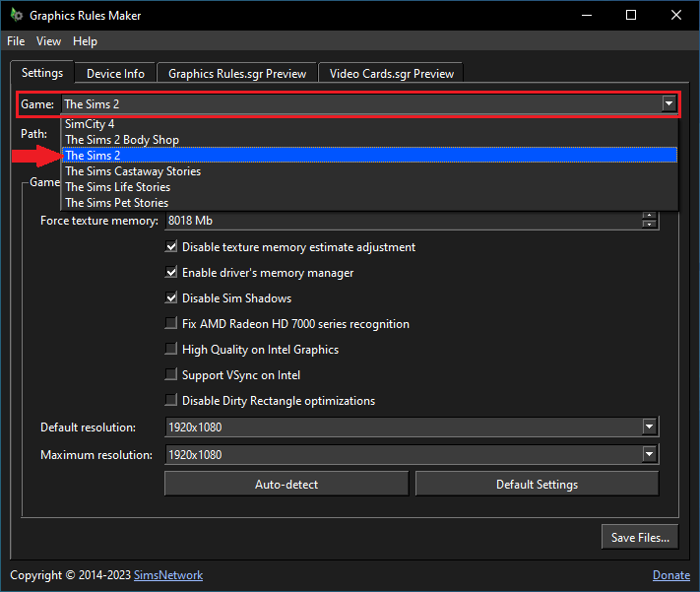Uncheck Disable texture memory estimate adjustment
Screen dimensions: 700x592
(171, 247)
